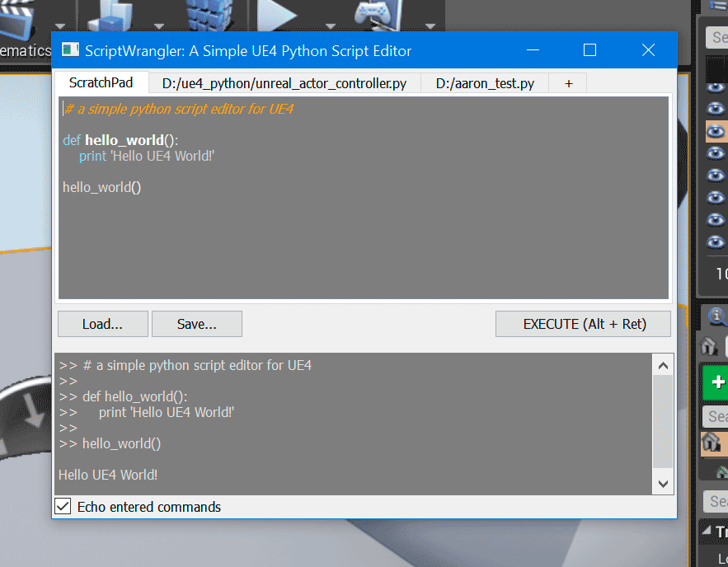Click the green Add Component plus button
Viewport: 728px width, 567px height.
(717, 382)
